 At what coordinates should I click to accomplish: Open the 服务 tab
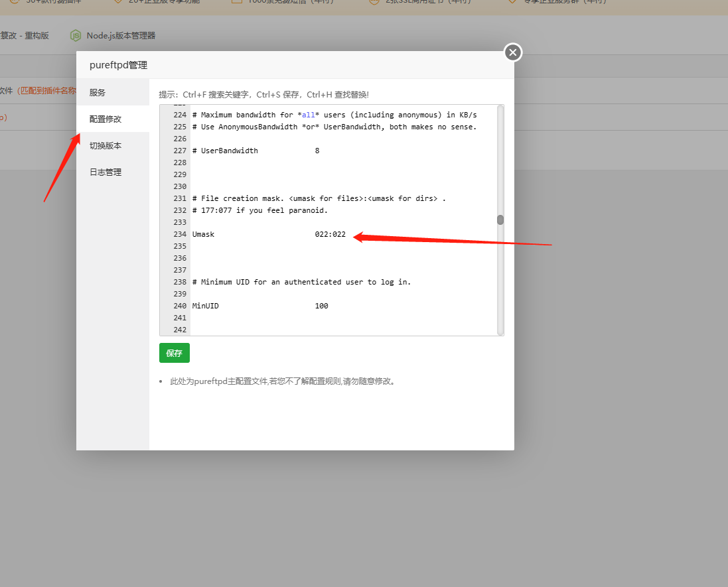[x=113, y=92]
